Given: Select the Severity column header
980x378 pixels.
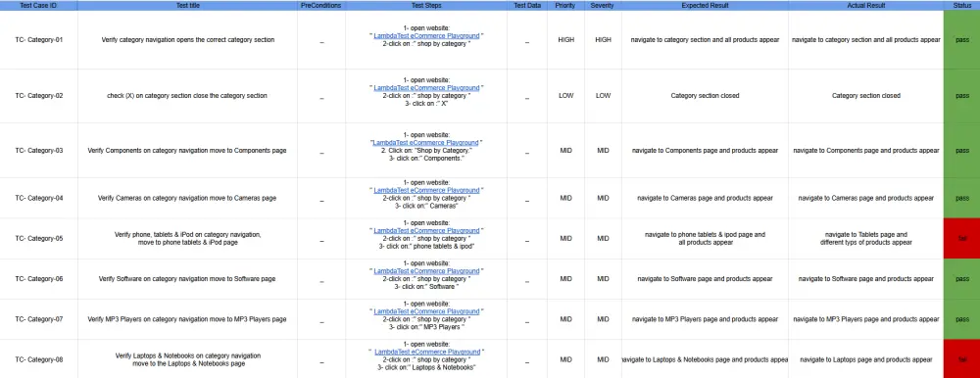Looking at the screenshot, I should [x=603, y=5].
